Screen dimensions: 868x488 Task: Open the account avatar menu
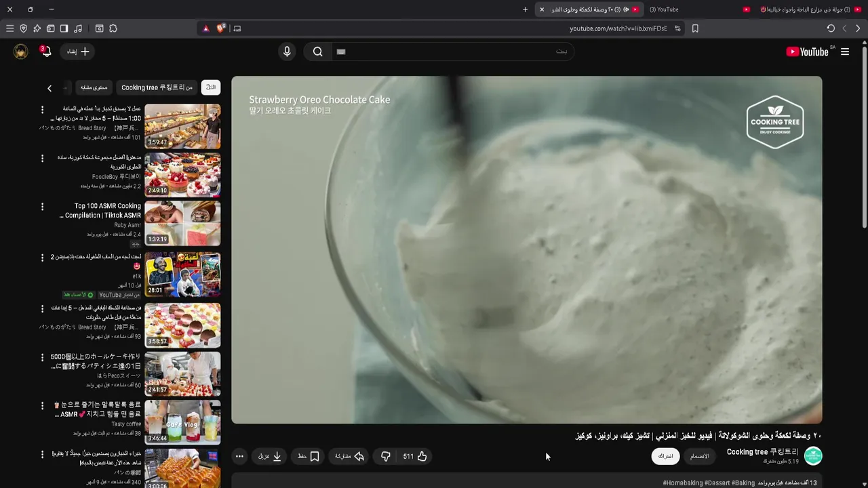pyautogui.click(x=21, y=52)
